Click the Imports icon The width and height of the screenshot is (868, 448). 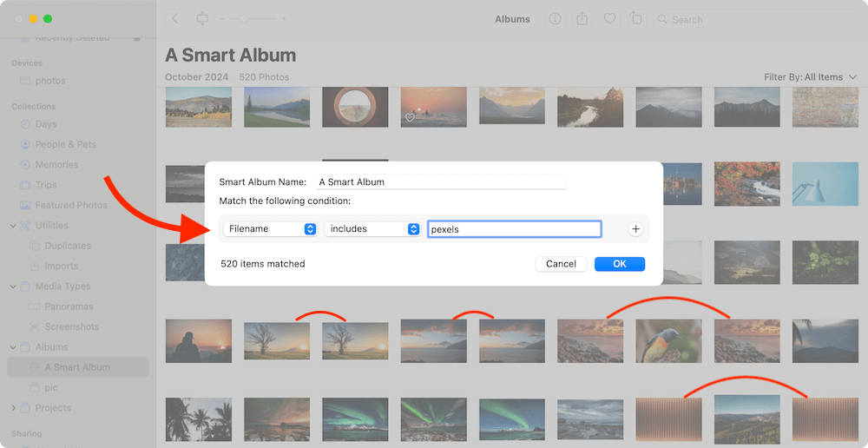[35, 266]
